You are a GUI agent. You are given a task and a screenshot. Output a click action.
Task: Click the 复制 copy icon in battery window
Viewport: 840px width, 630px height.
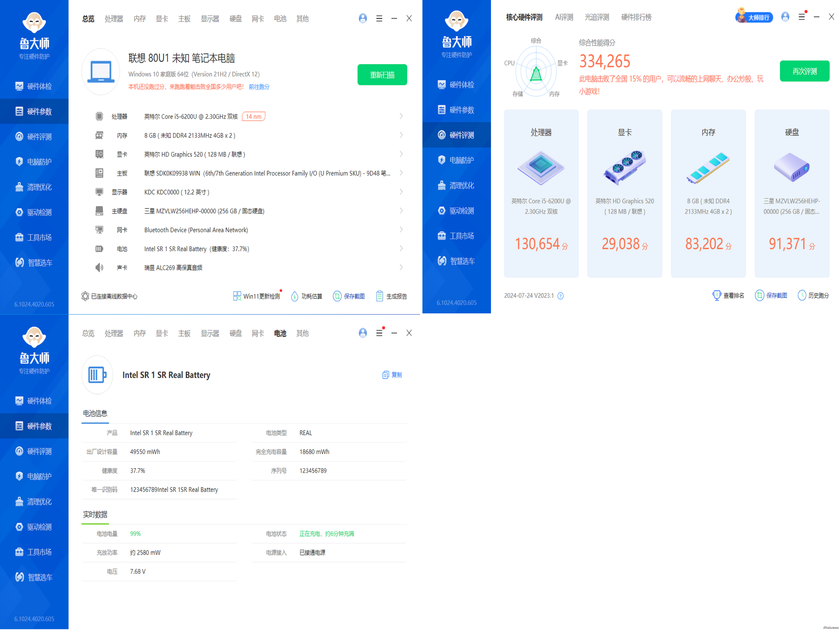point(385,375)
